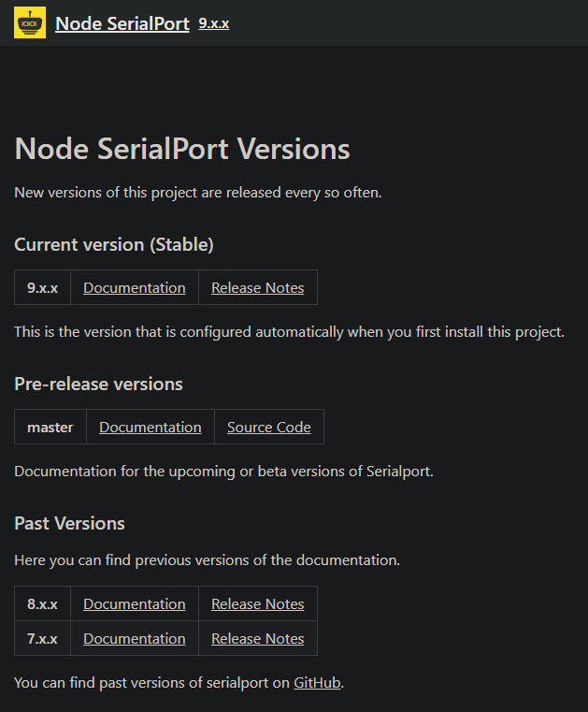Click the Past Versions heading
The height and width of the screenshot is (712, 588).
[x=69, y=524]
